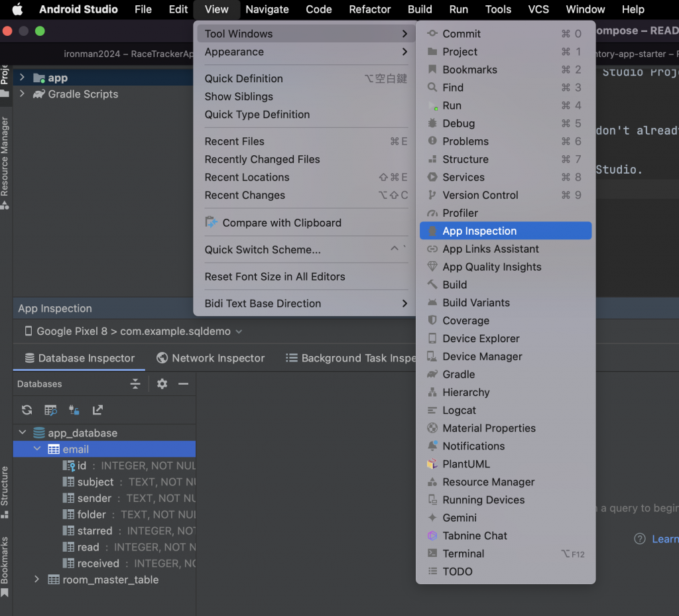Click the Commit icon in Tool Windows submenu
679x616 pixels.
coord(432,33)
